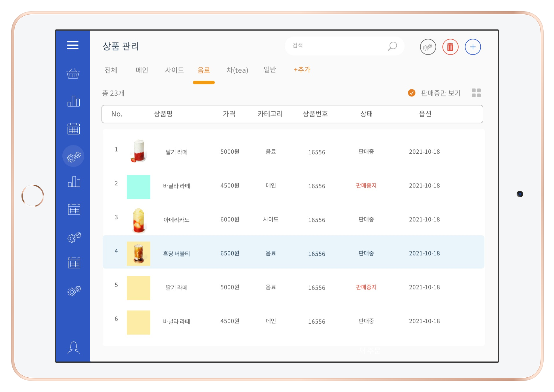Switch to the 전체 tab
Viewport: 554px width, 392px height.
click(111, 70)
